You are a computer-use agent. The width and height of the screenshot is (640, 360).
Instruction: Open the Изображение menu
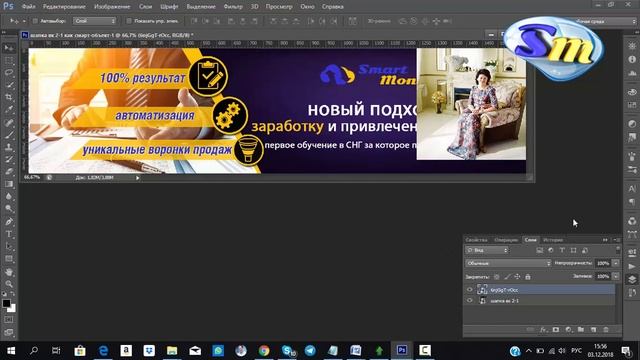(x=112, y=7)
